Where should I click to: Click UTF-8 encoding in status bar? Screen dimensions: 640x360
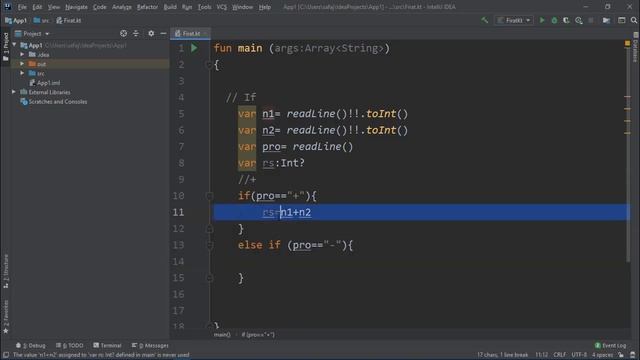(x=579, y=355)
